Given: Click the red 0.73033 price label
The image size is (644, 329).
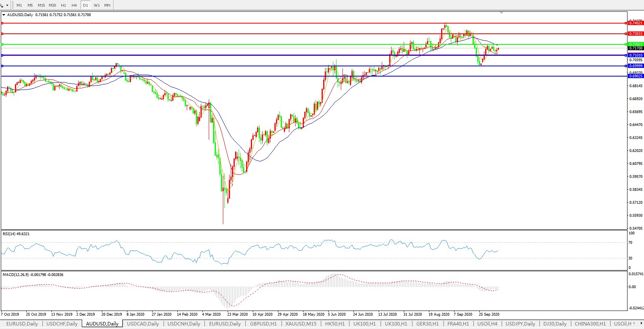Looking at the screenshot, I should pos(636,34).
